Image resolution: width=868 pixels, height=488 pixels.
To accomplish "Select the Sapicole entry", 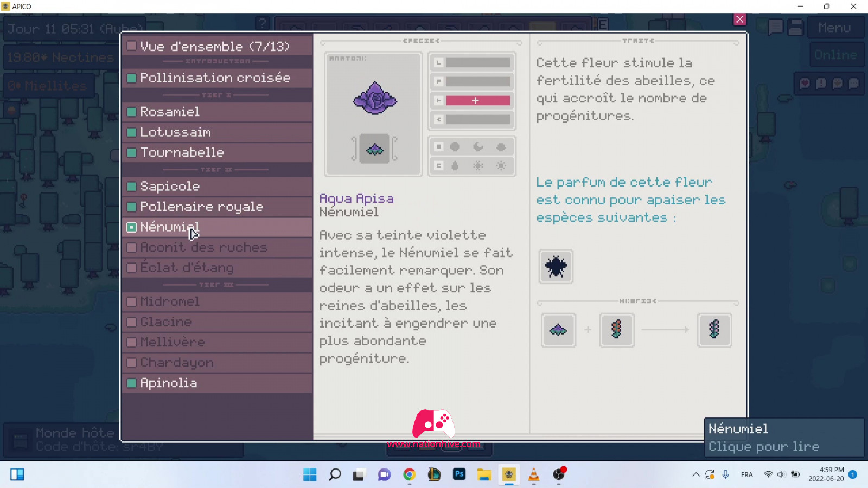I will click(x=217, y=186).
